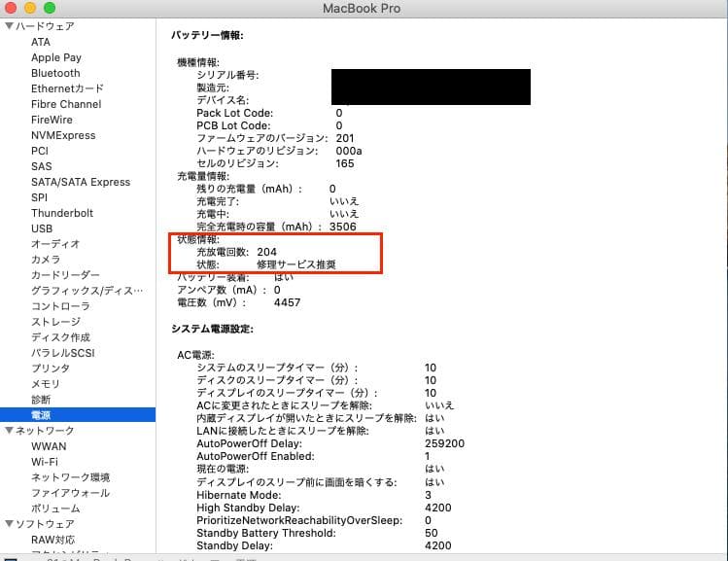The height and width of the screenshot is (561, 728).
Task: Click the システム電源設定 heading
Action: 212,329
